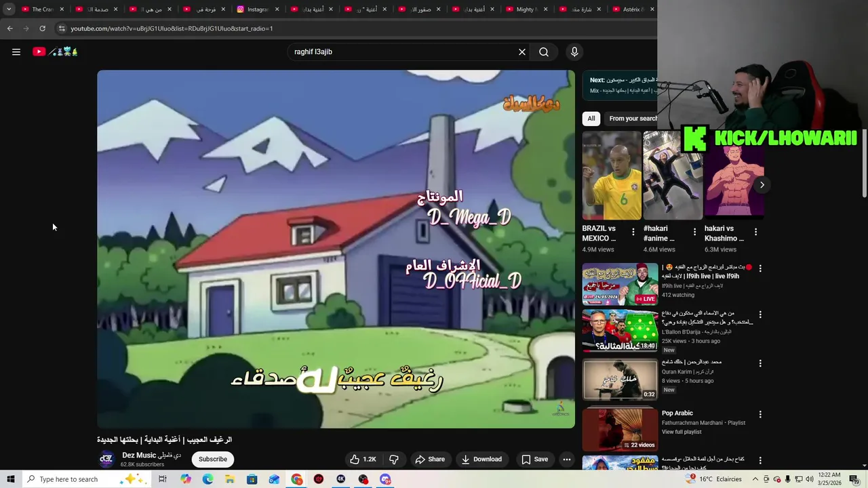Open options for hakari vs Khashimo short

point(755,232)
